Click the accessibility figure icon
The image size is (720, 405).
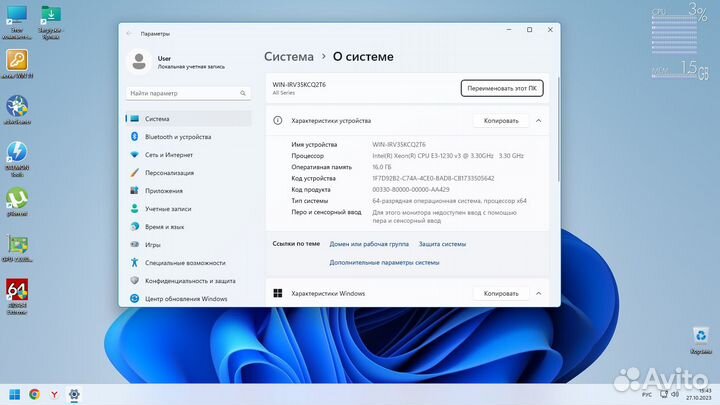click(135, 262)
